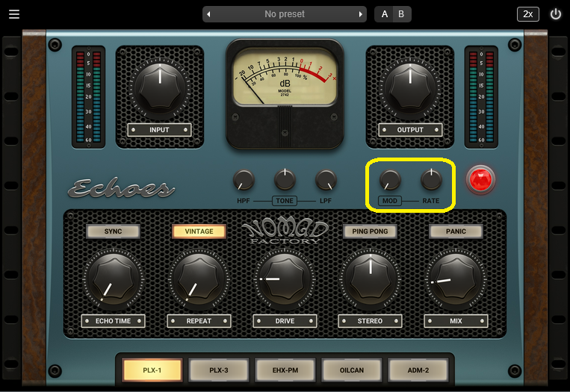
Task: Open the 'No preset' preset selector
Action: coord(285,14)
